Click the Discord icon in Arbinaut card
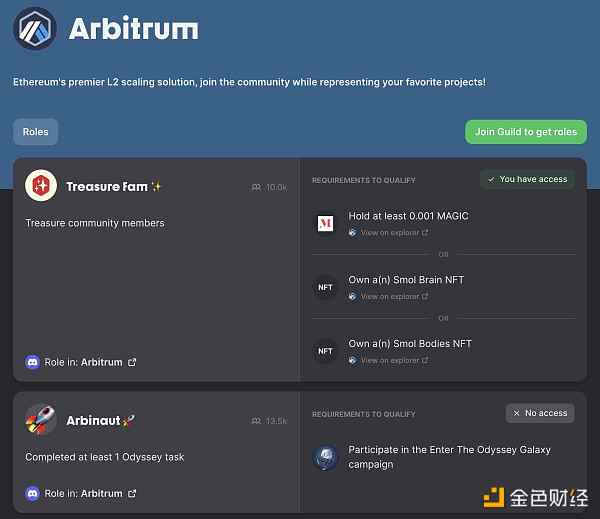 [33, 493]
